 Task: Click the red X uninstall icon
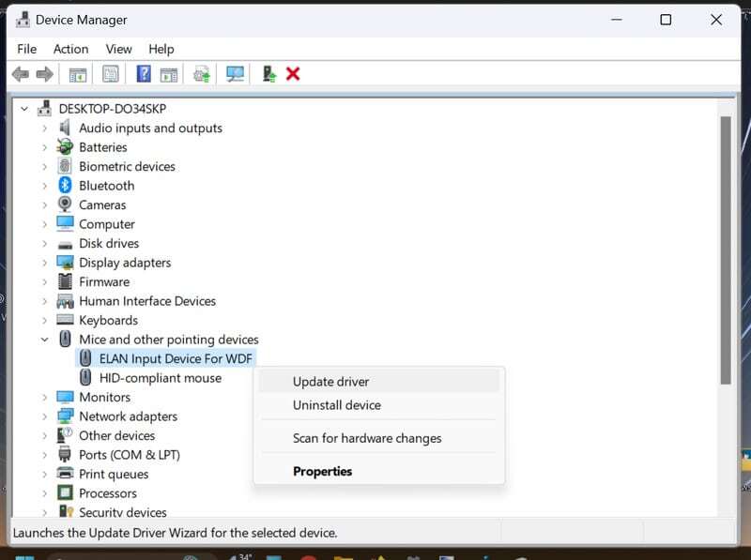[293, 74]
